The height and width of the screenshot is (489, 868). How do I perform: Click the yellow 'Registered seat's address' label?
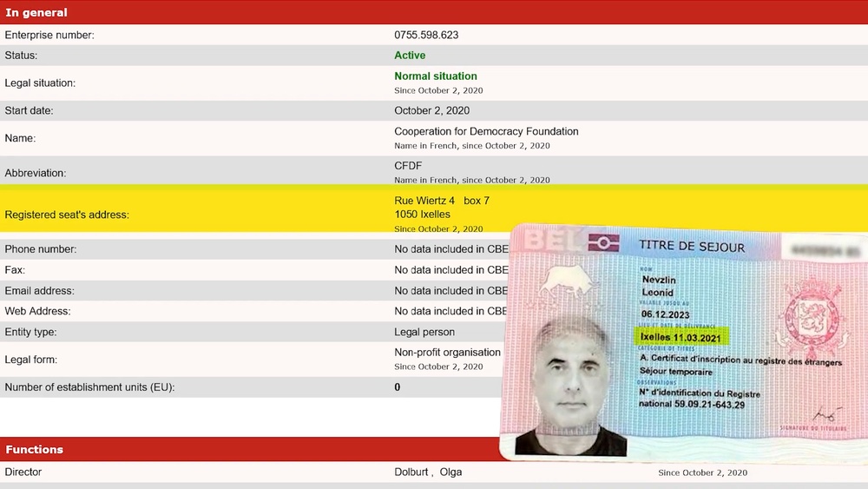click(x=67, y=215)
